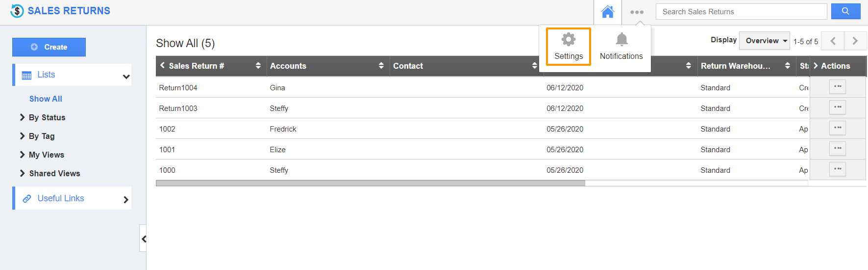Click the Sales Returns dollar logo icon

[17, 11]
